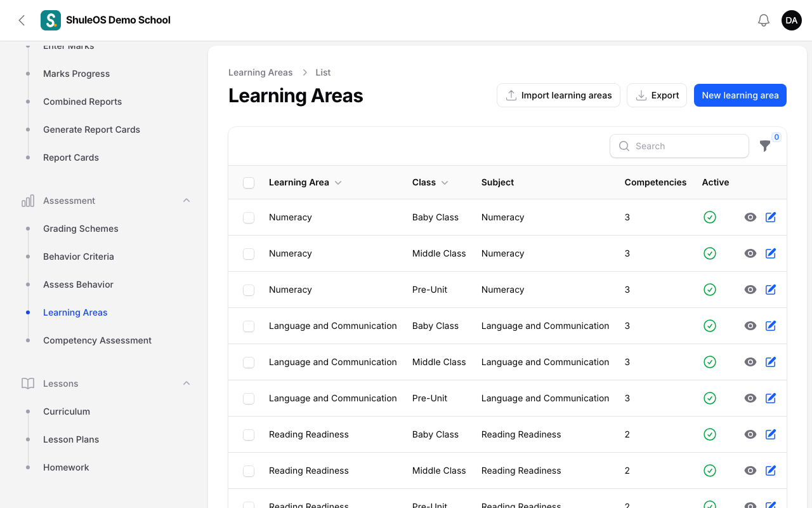Viewport: 812px width, 508px height.
Task: View Reading Readiness Baby Class record
Action: pyautogui.click(x=750, y=434)
